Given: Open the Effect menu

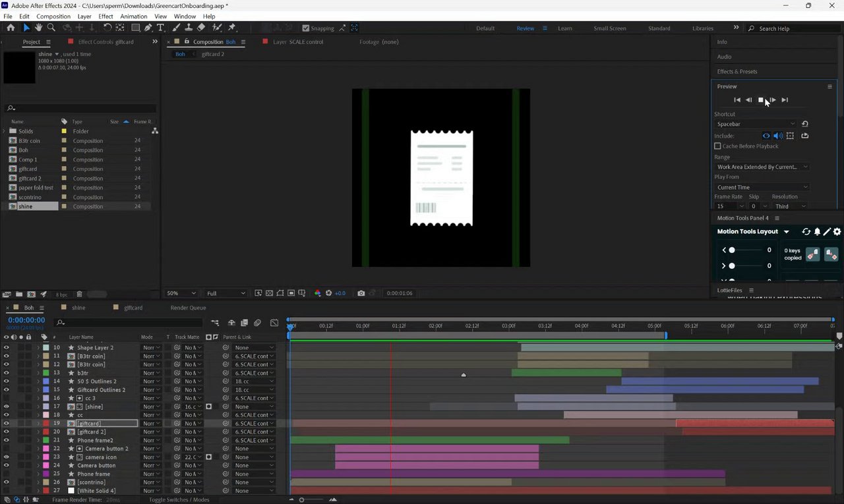Looking at the screenshot, I should click(105, 16).
